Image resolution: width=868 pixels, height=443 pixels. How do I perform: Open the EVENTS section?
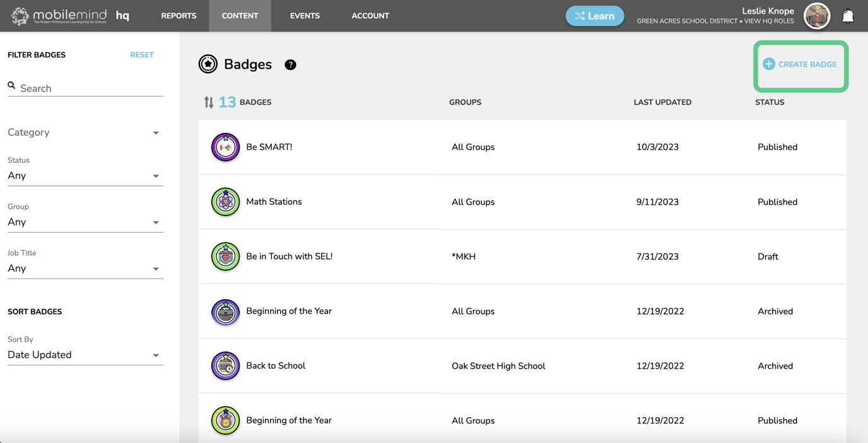305,16
